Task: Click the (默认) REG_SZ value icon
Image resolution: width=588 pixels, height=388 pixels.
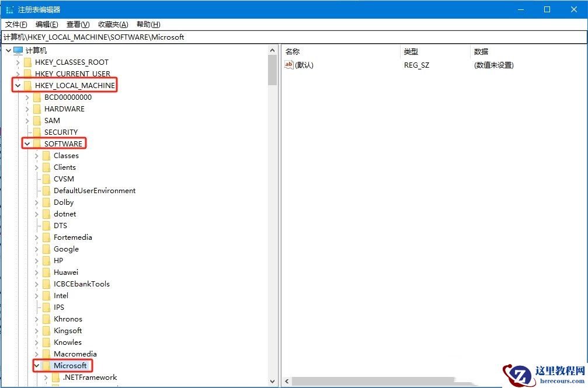Action: [290, 65]
